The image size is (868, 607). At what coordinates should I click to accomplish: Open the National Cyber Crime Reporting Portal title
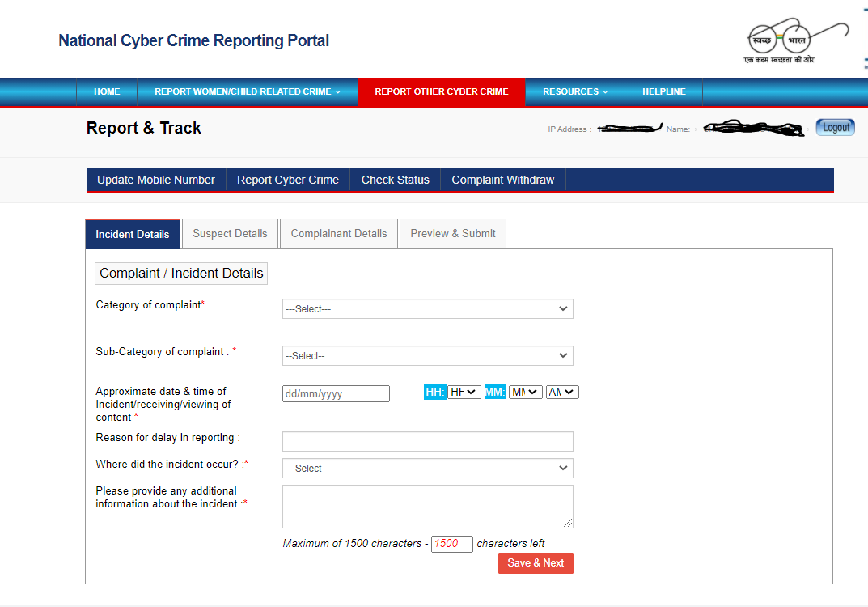click(x=194, y=40)
